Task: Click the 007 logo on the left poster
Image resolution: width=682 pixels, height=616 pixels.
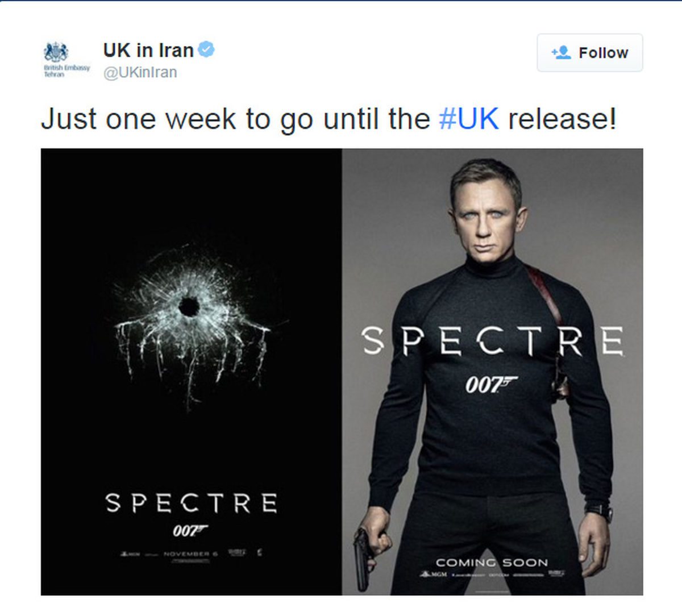Action: [190, 531]
